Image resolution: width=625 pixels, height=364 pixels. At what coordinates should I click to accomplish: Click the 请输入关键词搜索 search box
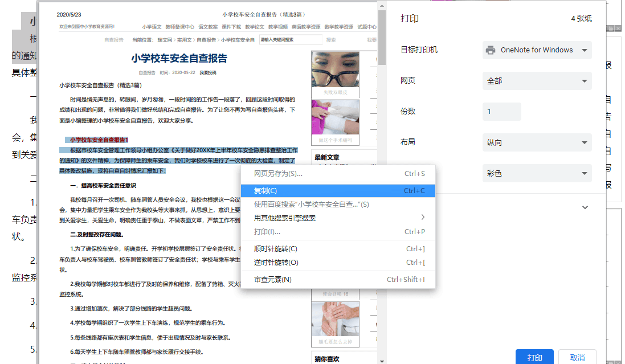[x=291, y=39]
